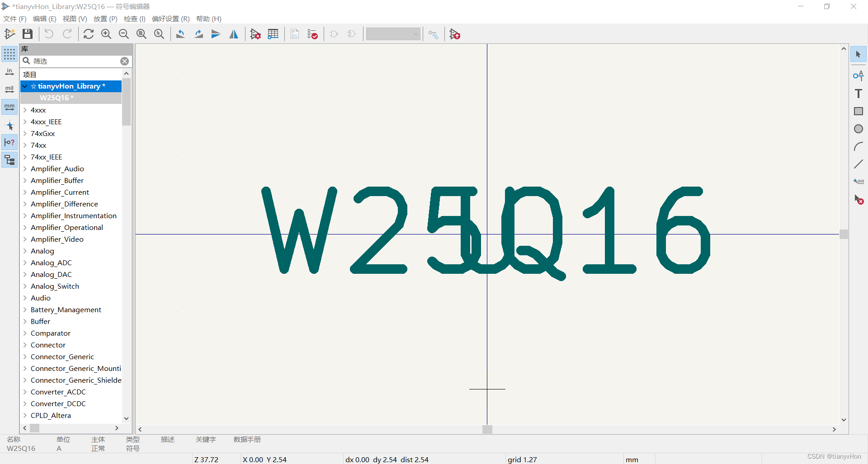Select the draw arc tool
This screenshot has width=868, height=464.
tap(859, 146)
